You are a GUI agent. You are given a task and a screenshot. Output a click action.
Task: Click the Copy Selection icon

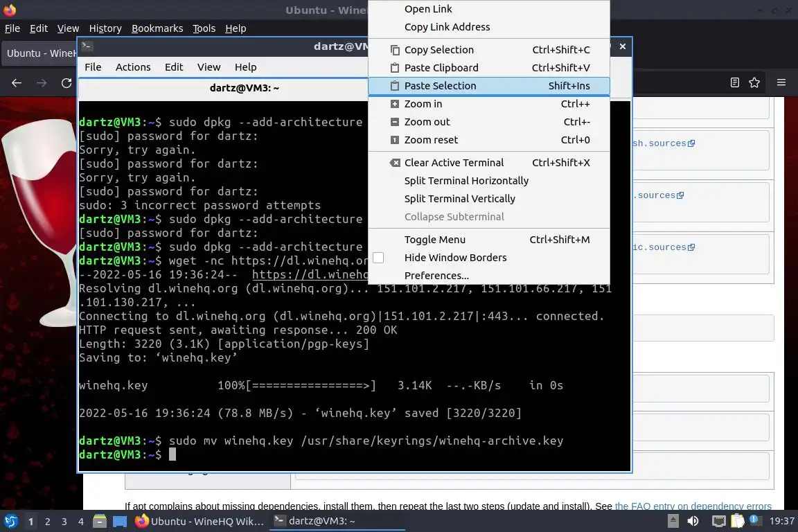(x=394, y=50)
